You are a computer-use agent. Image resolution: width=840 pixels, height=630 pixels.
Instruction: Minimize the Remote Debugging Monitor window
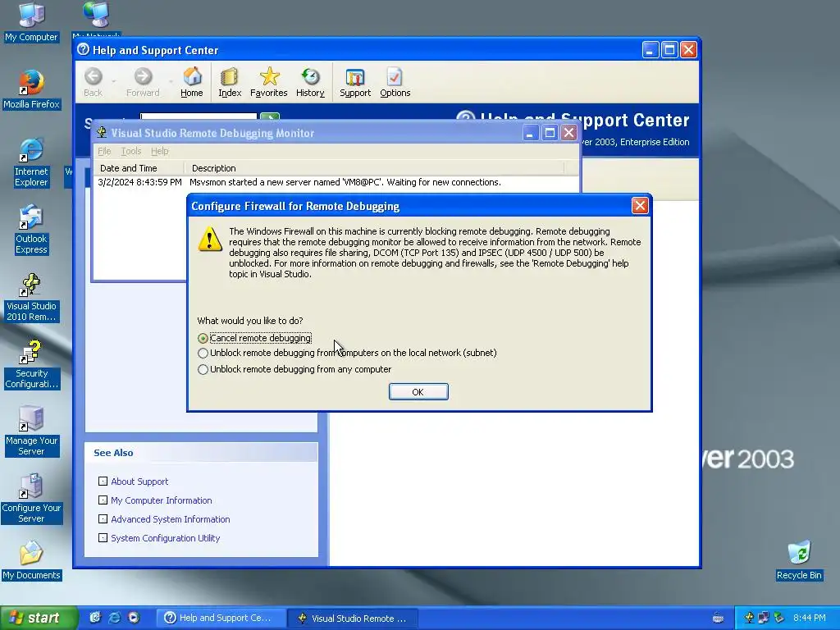531,133
